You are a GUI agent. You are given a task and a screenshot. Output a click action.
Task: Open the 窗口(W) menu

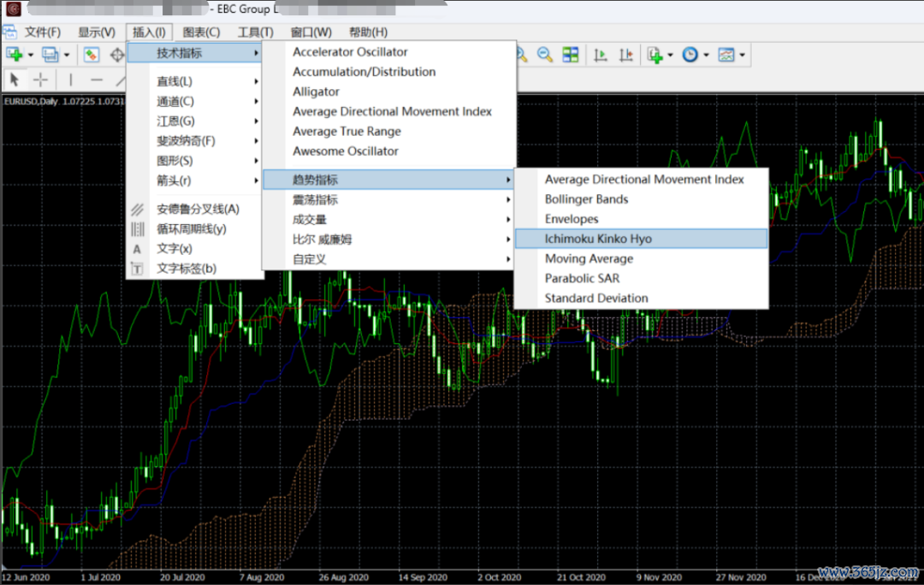tap(311, 32)
